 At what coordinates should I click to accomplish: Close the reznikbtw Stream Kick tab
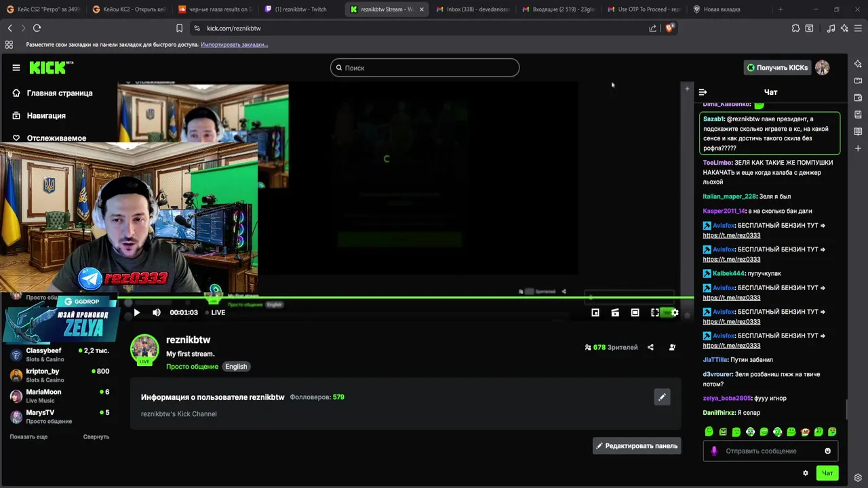coord(422,9)
